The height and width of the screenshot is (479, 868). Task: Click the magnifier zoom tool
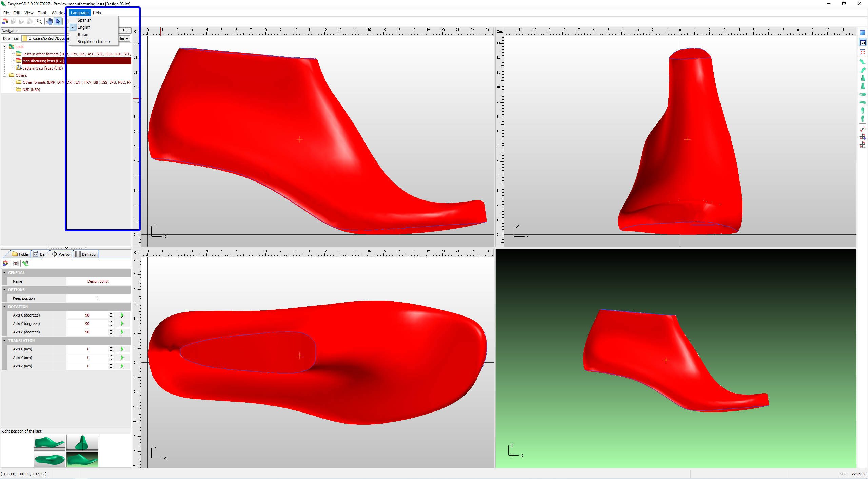tap(40, 21)
